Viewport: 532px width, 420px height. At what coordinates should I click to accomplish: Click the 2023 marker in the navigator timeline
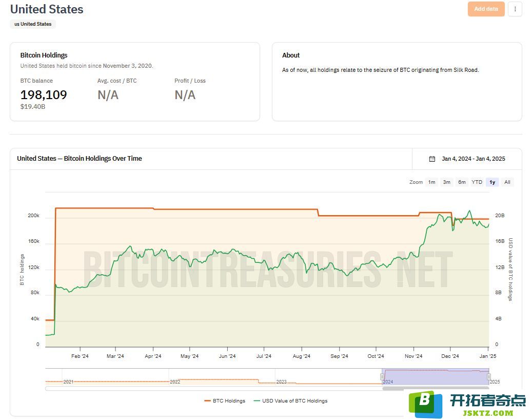[281, 382]
